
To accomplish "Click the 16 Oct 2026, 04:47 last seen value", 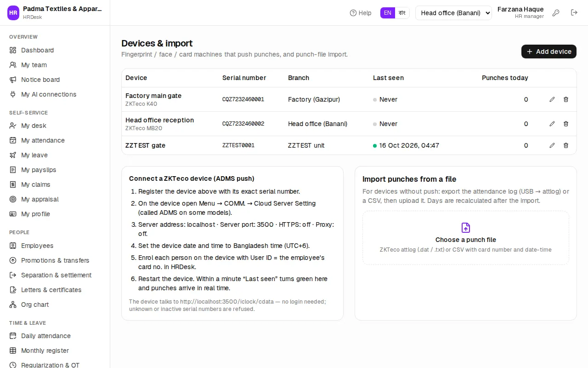I will point(409,145).
